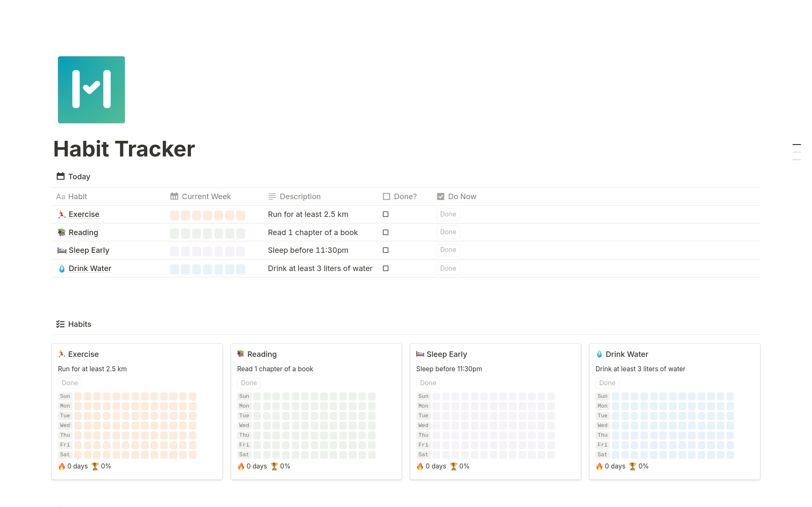Check the Done? checkbox for Exercise
The width and height of the screenshot is (812, 507).
pos(385,214)
